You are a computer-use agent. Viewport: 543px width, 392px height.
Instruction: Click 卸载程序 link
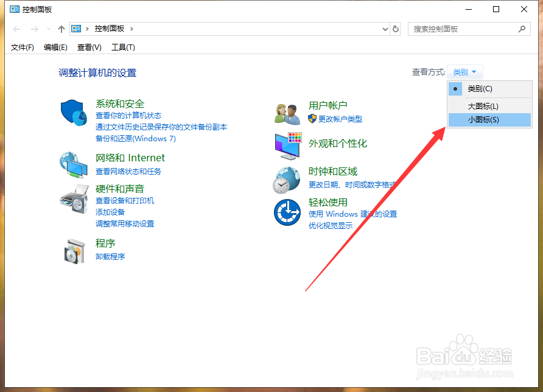[x=110, y=257]
